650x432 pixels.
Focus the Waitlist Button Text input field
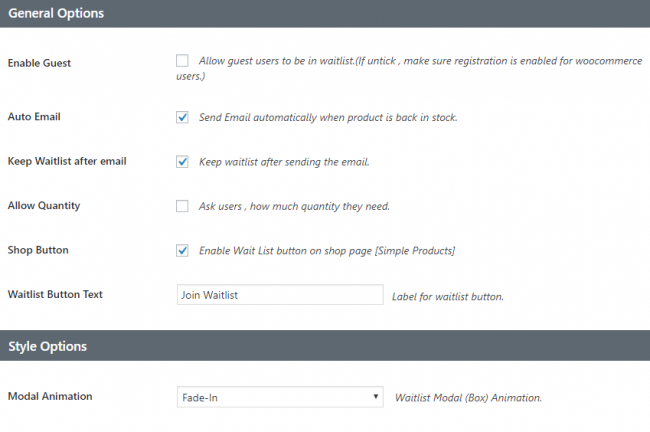pyautogui.click(x=280, y=295)
